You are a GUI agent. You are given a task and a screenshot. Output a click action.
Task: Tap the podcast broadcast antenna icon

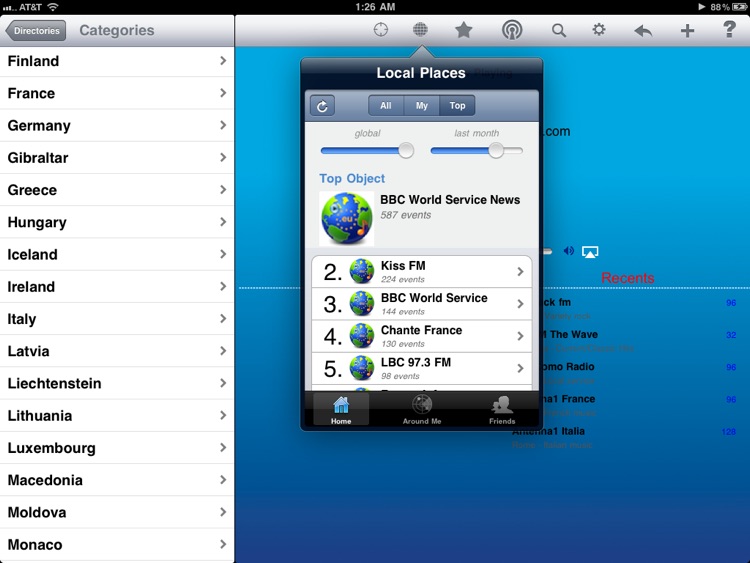512,30
